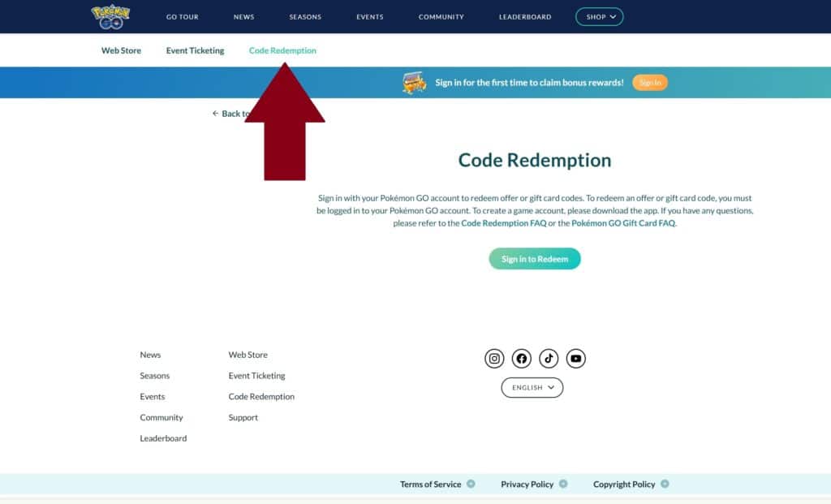Open the Code Redemption FAQ link

(x=503, y=223)
